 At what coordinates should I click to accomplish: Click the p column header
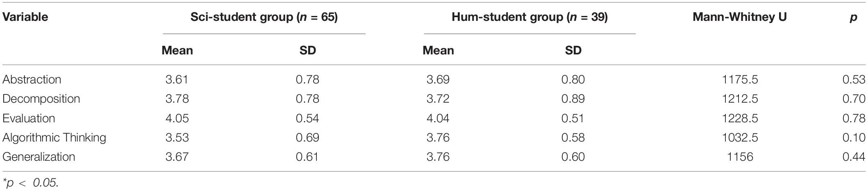(x=853, y=18)
